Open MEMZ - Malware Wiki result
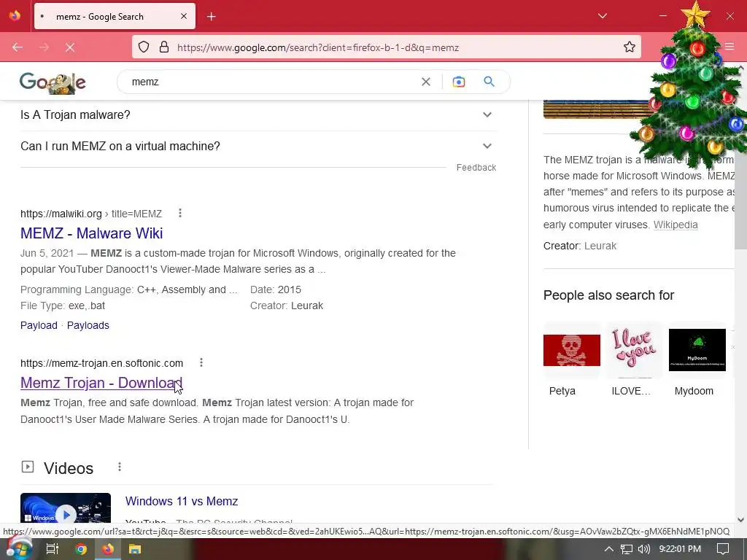 (x=91, y=233)
